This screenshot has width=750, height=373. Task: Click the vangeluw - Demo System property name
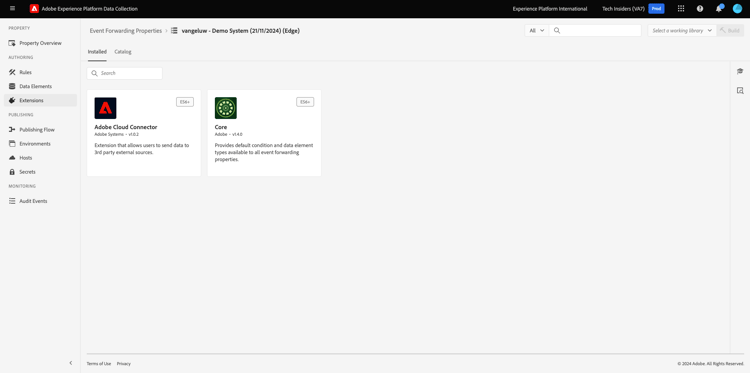coord(241,30)
